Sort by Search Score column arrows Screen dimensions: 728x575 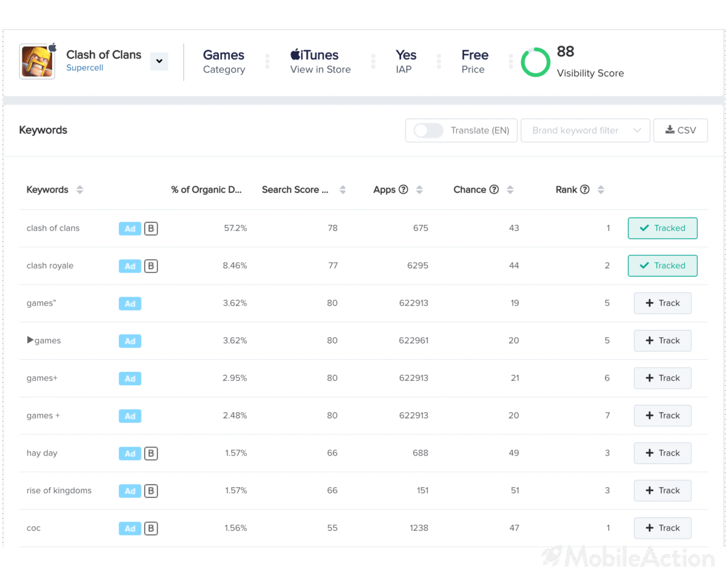343,190
